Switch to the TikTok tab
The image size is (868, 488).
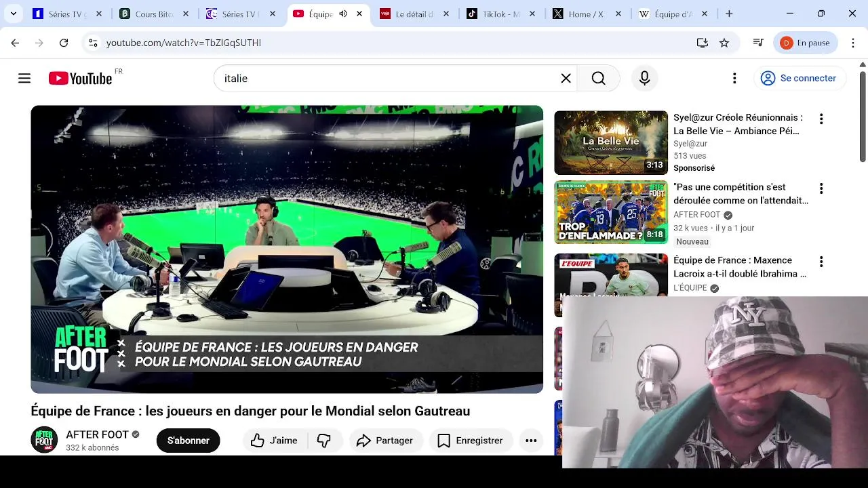coord(502,14)
